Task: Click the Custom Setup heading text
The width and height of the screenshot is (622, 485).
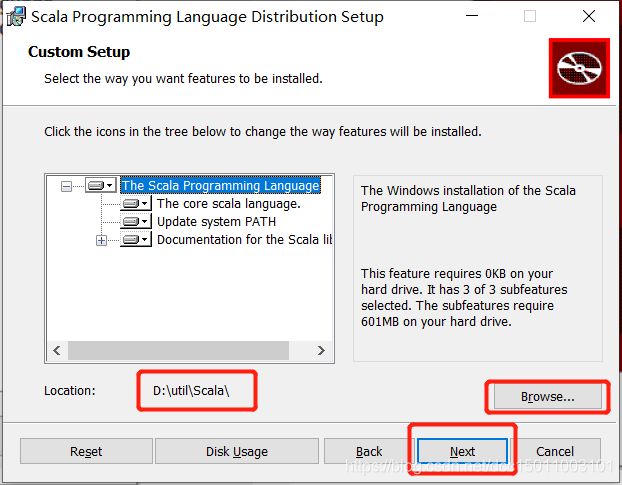Action: coord(79,52)
